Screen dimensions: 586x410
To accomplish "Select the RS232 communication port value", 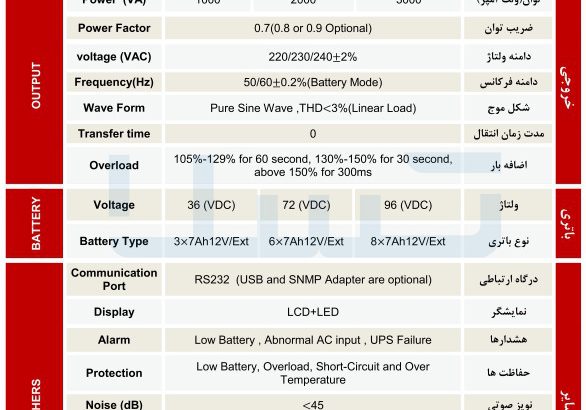I will click(313, 280).
